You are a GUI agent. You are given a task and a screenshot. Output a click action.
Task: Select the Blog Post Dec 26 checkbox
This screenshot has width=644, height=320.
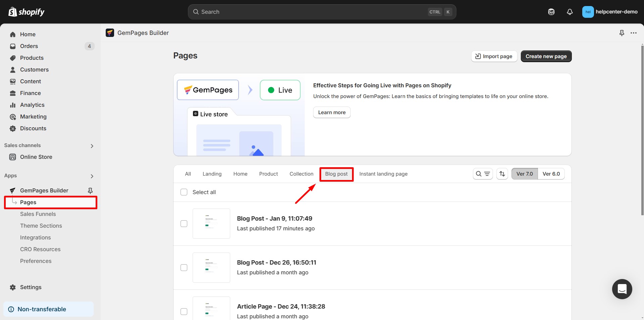tap(184, 268)
